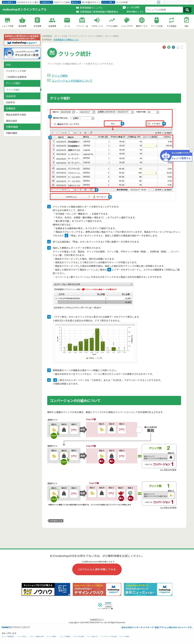Open the ショップデザイン palette icon menu

click(x=127, y=22)
